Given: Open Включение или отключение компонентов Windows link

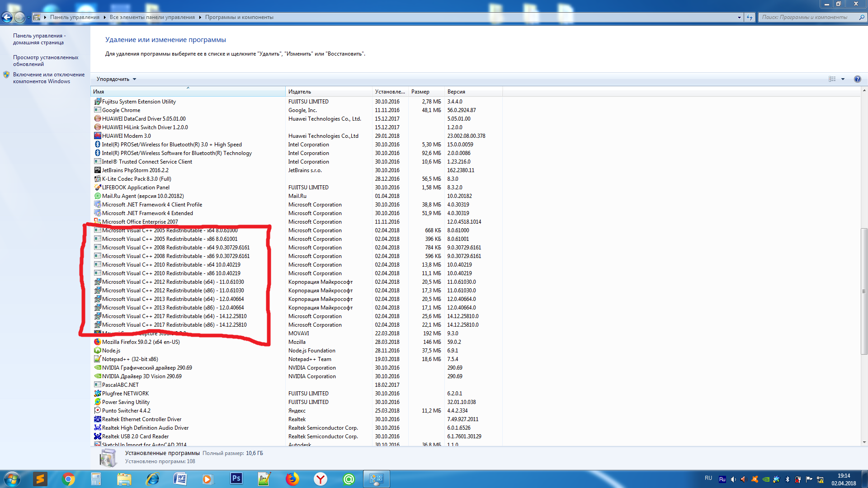Looking at the screenshot, I should click(x=49, y=78).
